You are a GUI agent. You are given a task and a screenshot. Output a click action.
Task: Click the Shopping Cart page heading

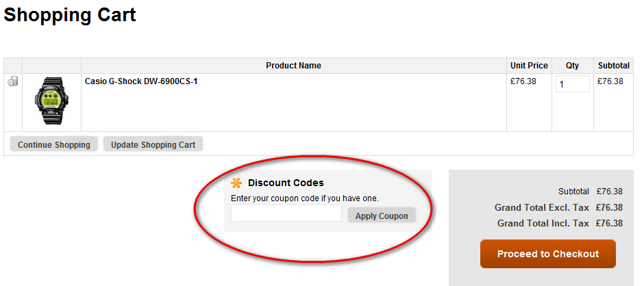coord(70,15)
